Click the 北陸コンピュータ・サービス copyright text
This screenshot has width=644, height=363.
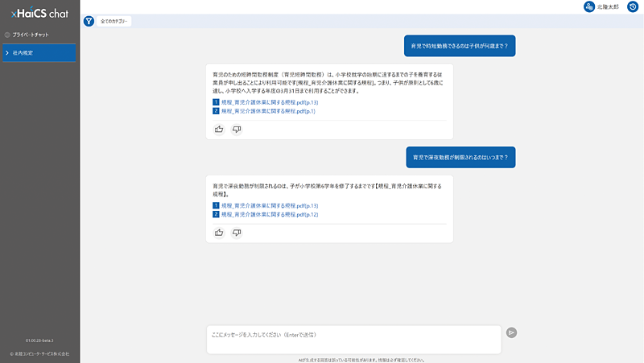click(39, 354)
